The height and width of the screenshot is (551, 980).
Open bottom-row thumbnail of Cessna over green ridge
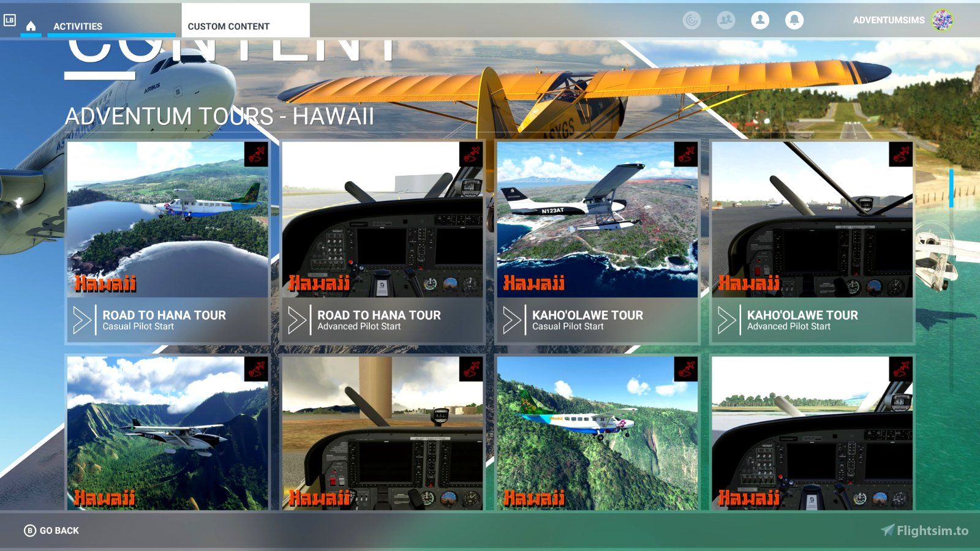(168, 433)
